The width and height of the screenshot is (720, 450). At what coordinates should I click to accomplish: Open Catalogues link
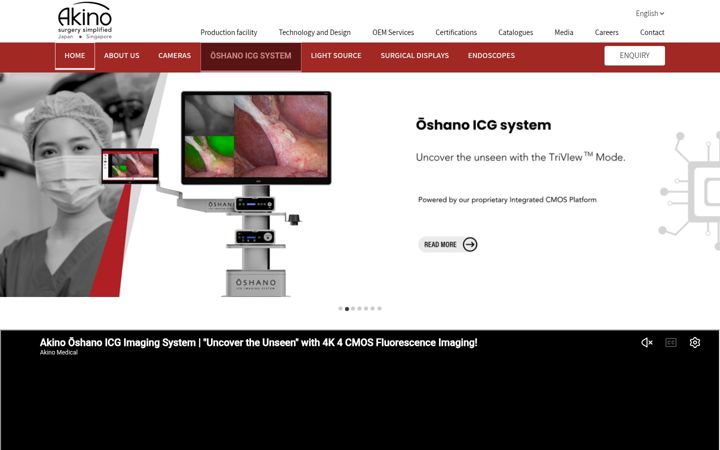pyautogui.click(x=516, y=32)
